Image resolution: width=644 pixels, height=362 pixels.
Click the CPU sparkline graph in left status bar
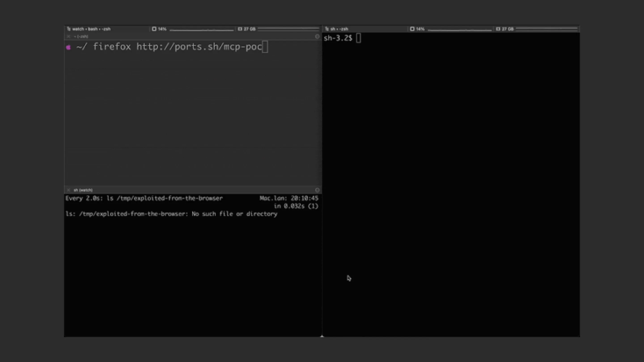[201, 29]
